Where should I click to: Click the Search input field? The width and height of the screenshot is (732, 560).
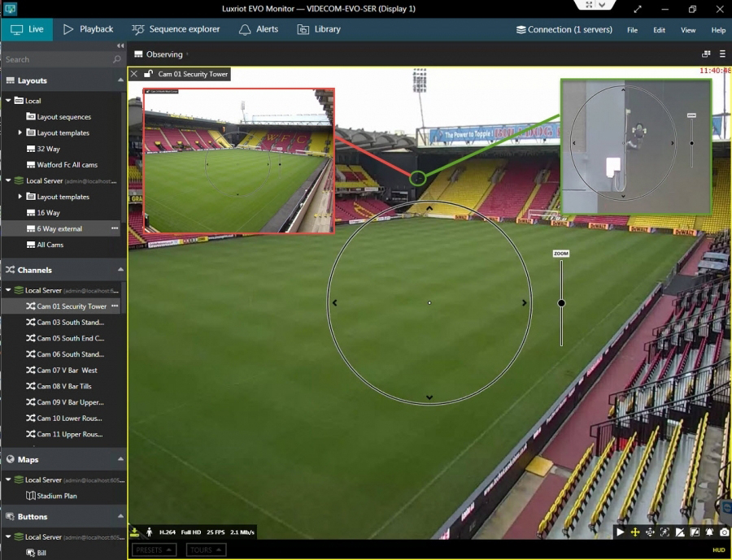[55, 60]
